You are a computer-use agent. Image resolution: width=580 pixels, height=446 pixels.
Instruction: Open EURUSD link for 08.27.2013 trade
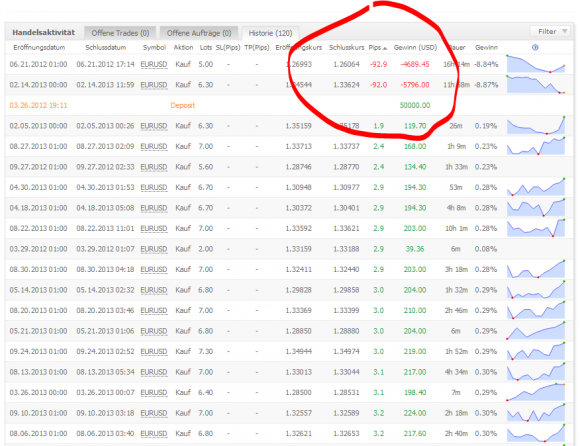(x=154, y=146)
